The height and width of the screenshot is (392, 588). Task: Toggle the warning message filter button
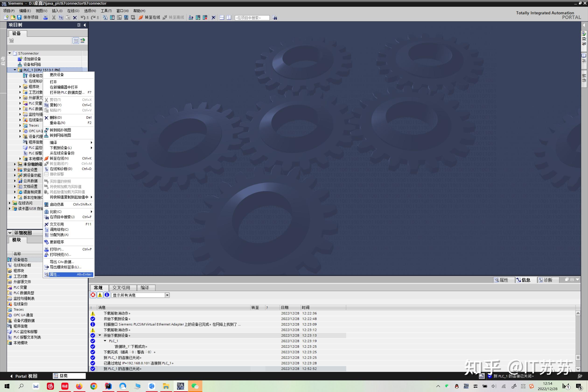tap(100, 295)
